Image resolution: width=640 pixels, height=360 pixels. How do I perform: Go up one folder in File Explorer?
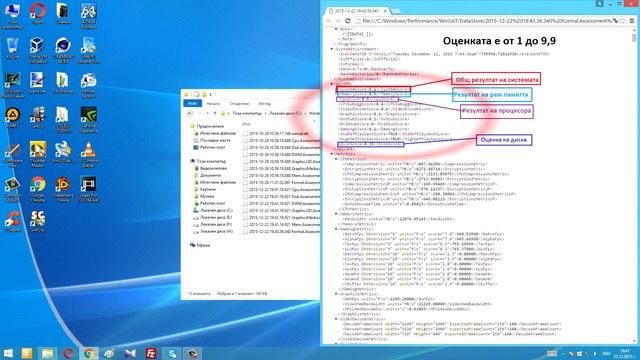(215, 113)
